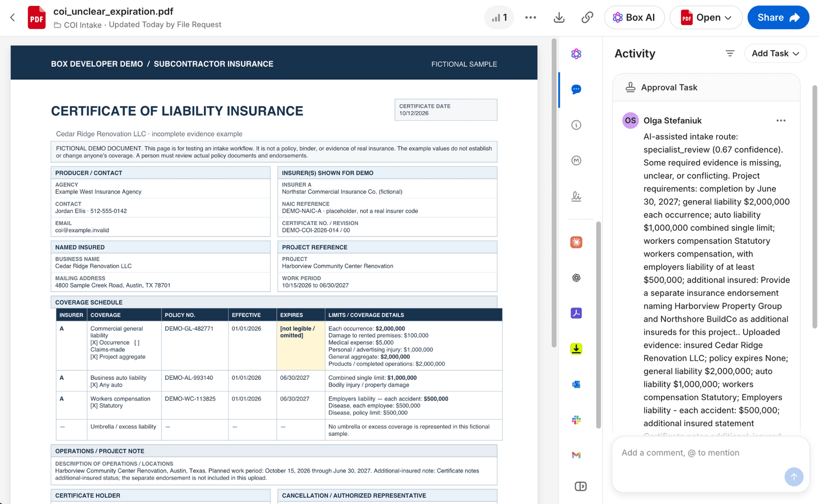Open the Slack integration
The height and width of the screenshot is (504, 819).
point(576,420)
